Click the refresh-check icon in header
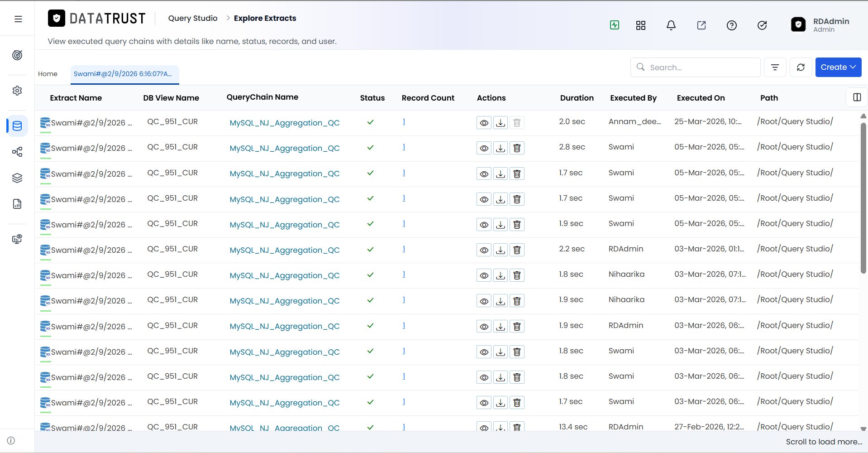868x453 pixels. [762, 25]
